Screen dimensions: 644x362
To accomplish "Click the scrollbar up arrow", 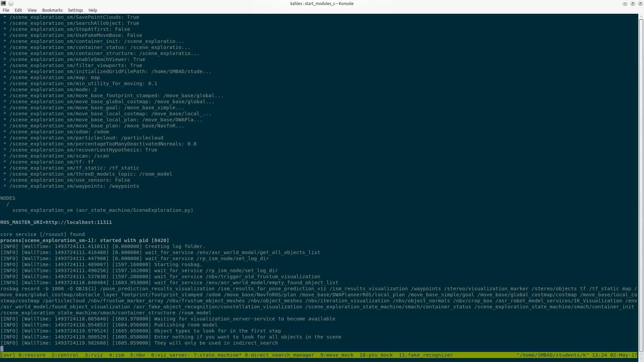I will 641,16.
